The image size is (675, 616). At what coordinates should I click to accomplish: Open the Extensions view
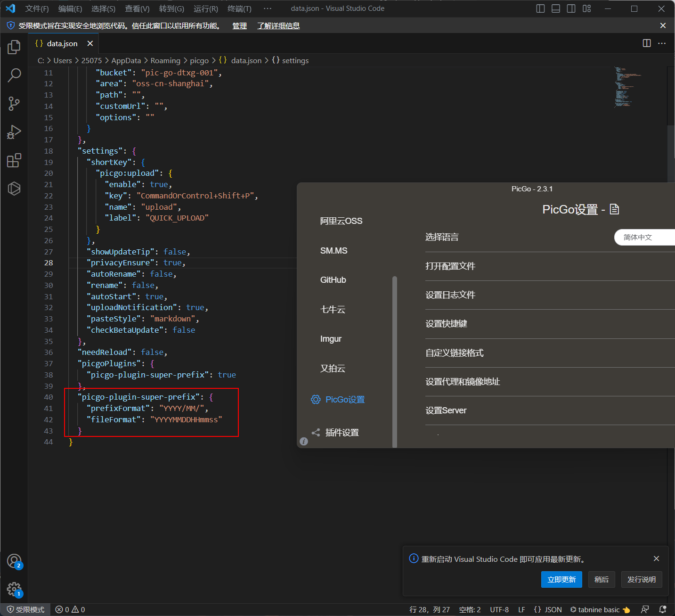click(14, 160)
